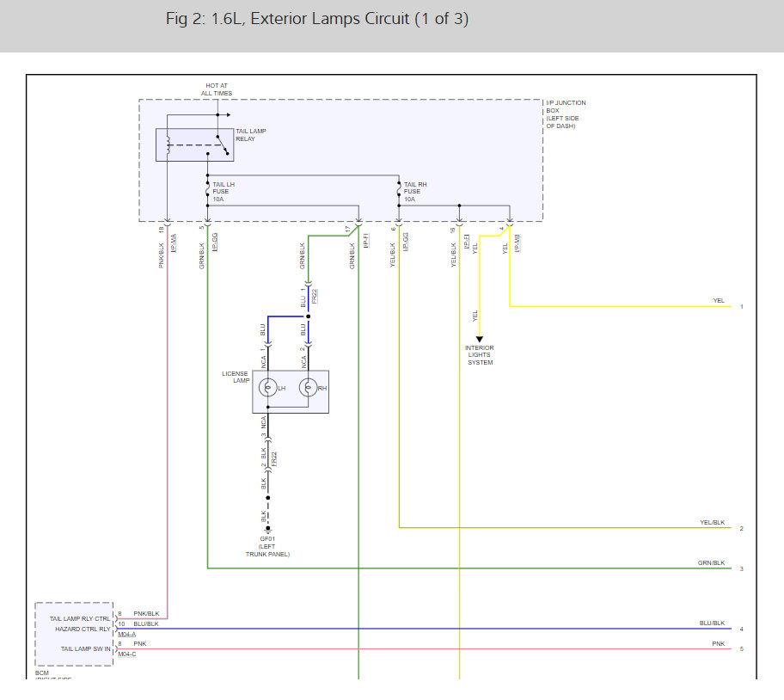Click the 'FR22' connector label beside the BLU wire
The image size is (784, 700).
click(x=314, y=297)
